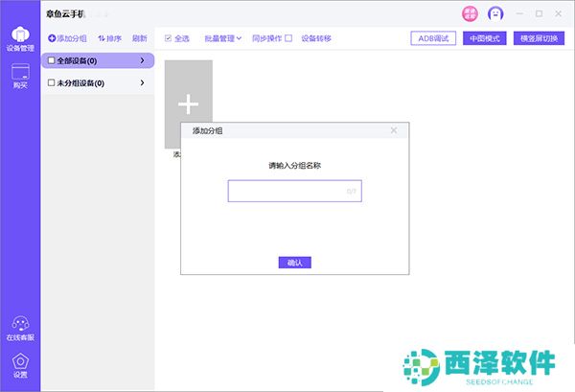The height and width of the screenshot is (392, 575).
Task: Open the 设置 settings icon
Action: (x=20, y=365)
